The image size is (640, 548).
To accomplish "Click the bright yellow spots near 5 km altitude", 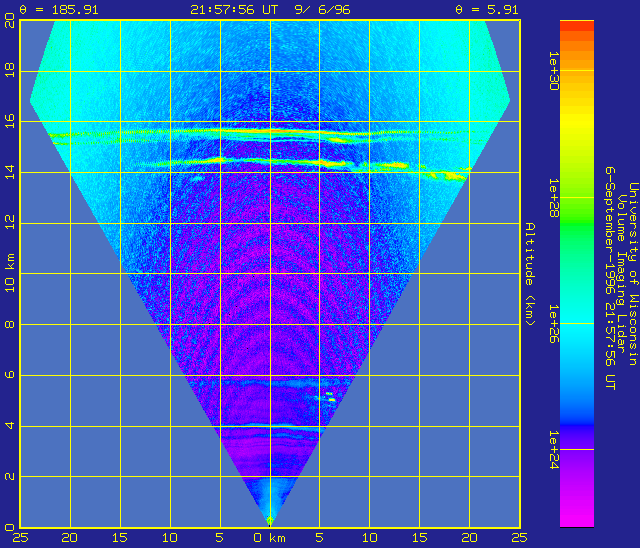I will click(330, 397).
